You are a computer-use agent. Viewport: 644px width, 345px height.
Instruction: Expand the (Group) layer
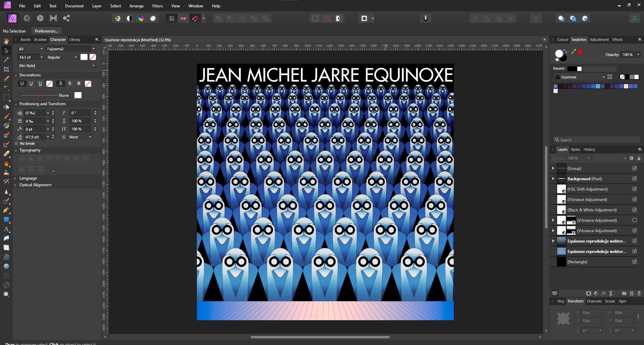pyautogui.click(x=553, y=168)
